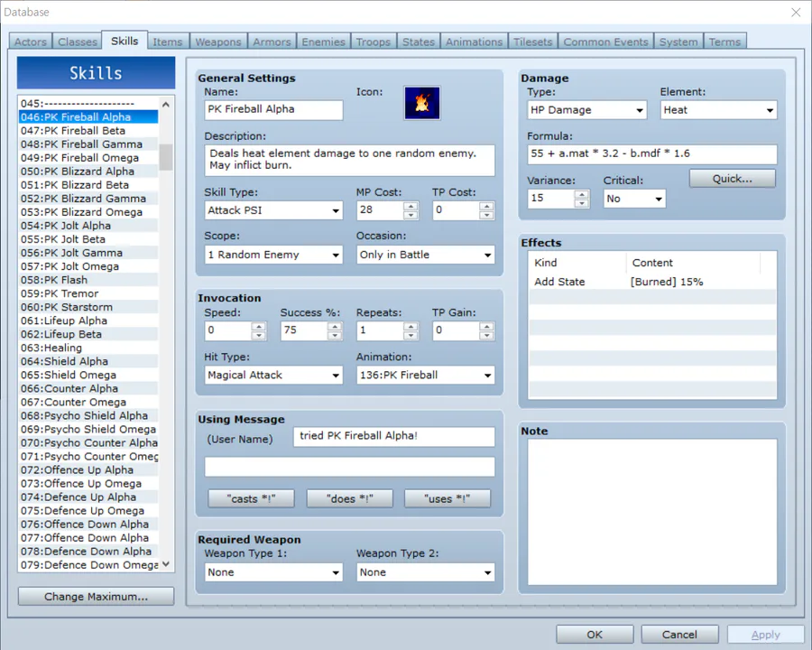Select skill 061:Lifeup Alpha
Screen dimensions: 812x650
[88, 320]
